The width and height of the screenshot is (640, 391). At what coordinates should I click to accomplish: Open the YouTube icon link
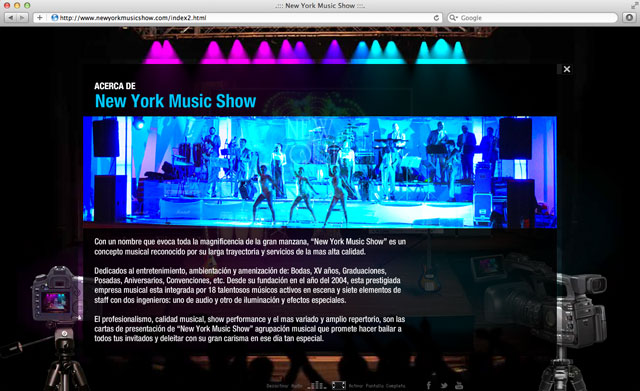coord(459,385)
